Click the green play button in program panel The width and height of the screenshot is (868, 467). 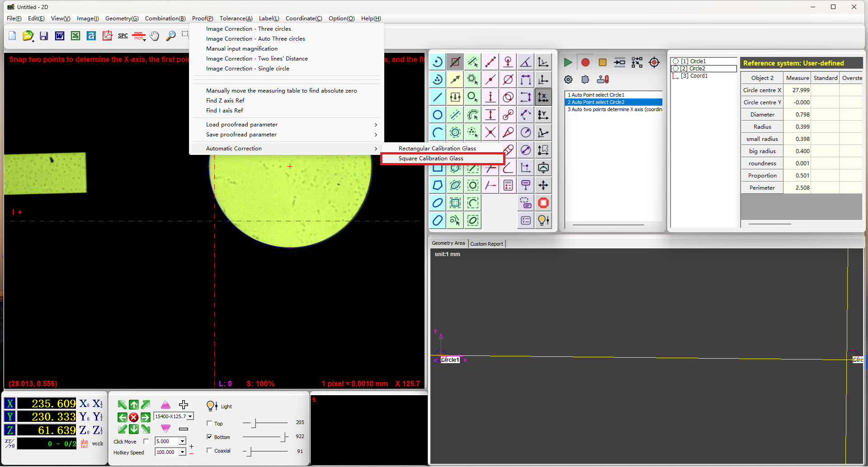click(x=568, y=62)
